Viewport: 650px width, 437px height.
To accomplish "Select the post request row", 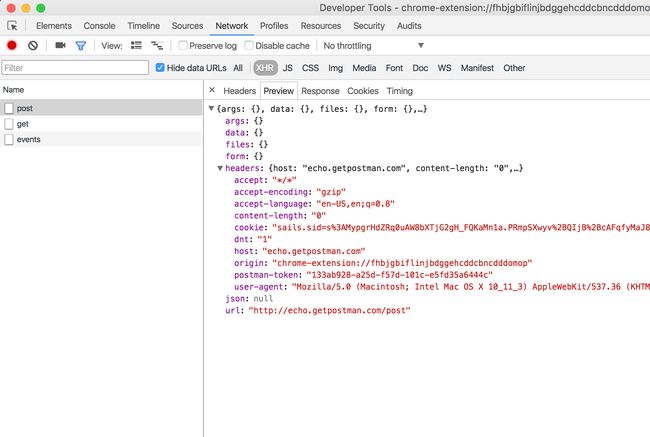I will click(101, 108).
